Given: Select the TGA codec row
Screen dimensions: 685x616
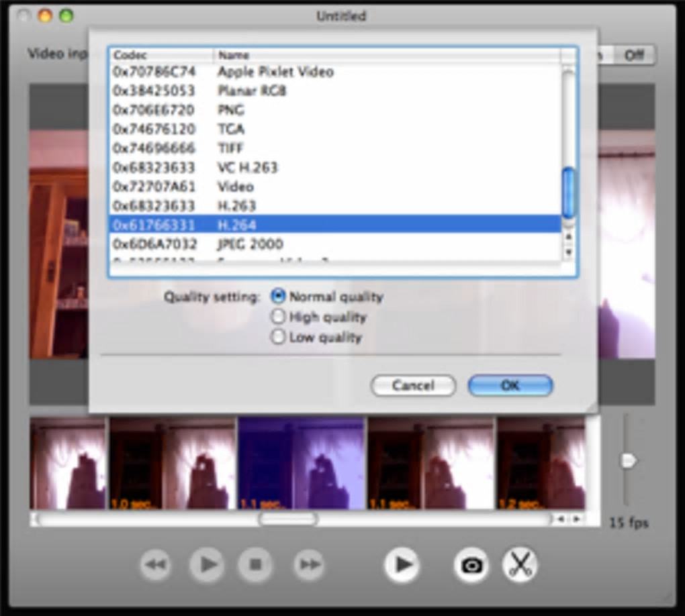Looking at the screenshot, I should tap(335, 130).
